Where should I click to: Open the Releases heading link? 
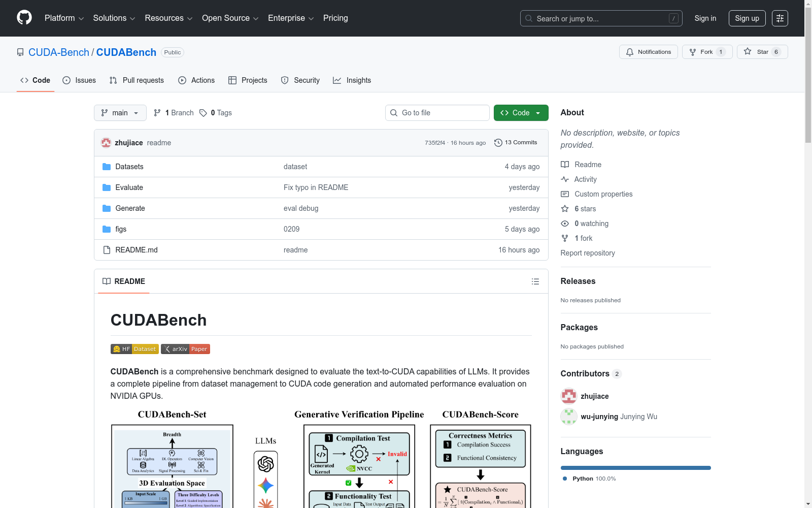coord(578,281)
